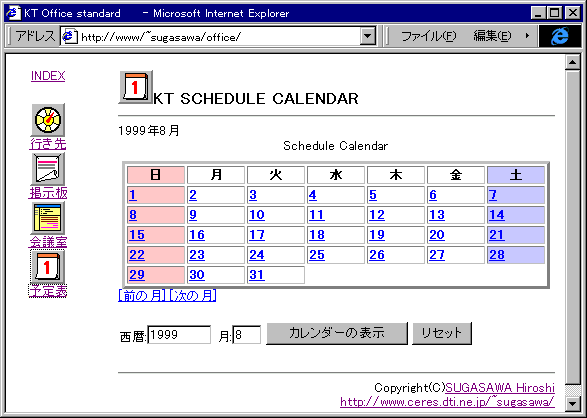Click the page icon in address bar

[x=70, y=37]
